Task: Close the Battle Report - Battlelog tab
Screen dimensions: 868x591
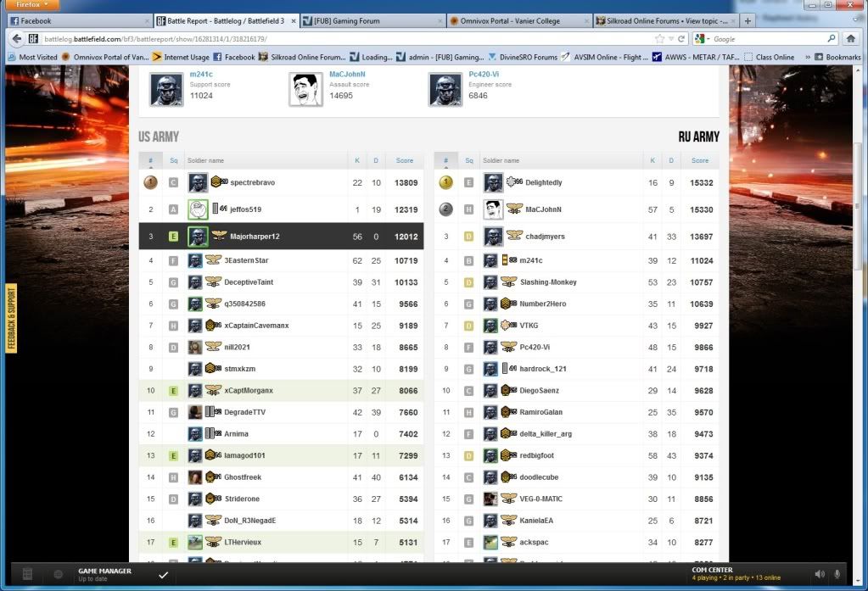Action: [x=294, y=21]
